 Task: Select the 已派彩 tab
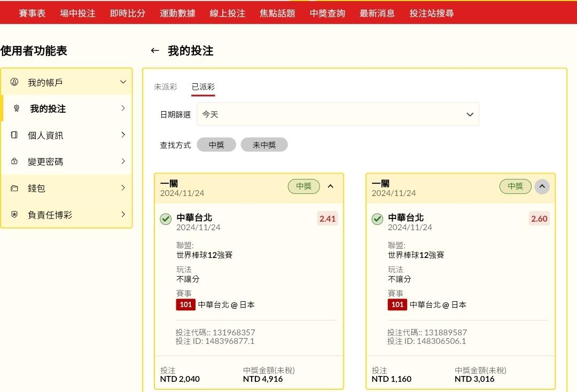pos(203,87)
